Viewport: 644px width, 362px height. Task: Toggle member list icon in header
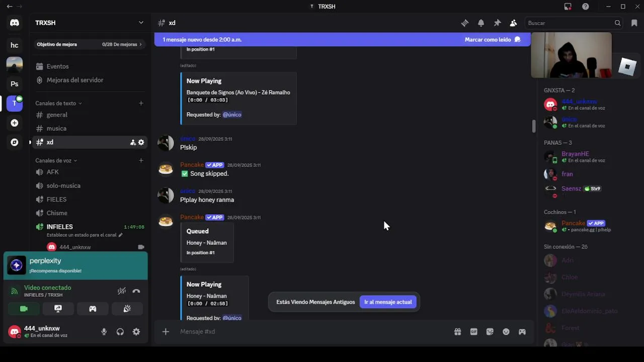coord(513,23)
